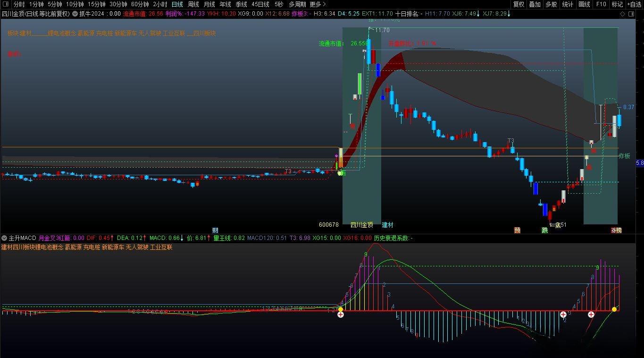This screenshot has height=358, width=644.
Task: Click the blue 财 marker on the chart
Action: [x=215, y=230]
